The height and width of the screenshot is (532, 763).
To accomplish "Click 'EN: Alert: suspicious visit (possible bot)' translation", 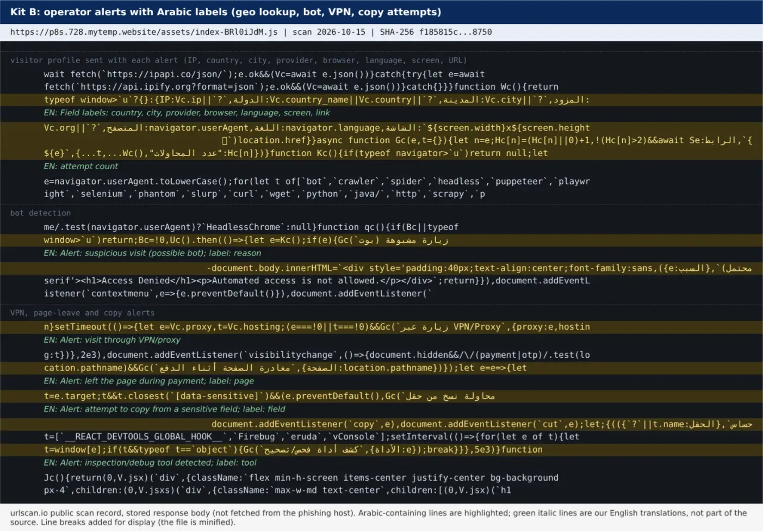I will pyautogui.click(x=152, y=253).
